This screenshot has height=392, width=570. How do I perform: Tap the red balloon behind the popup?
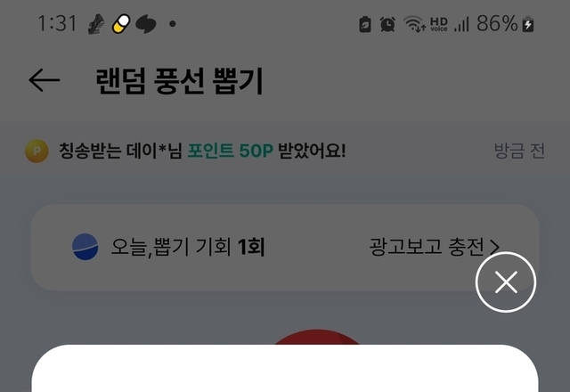pyautogui.click(x=316, y=337)
